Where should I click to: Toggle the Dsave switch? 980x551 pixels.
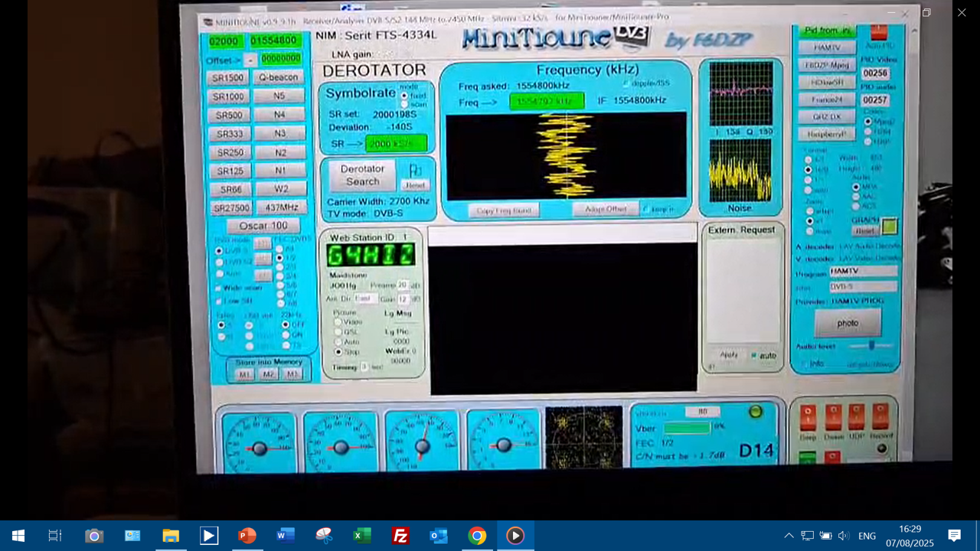pos(833,418)
